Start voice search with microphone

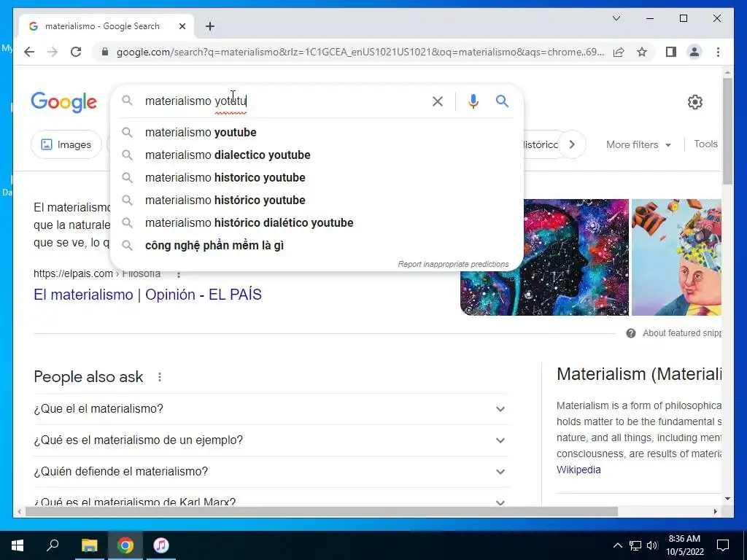pyautogui.click(x=473, y=101)
